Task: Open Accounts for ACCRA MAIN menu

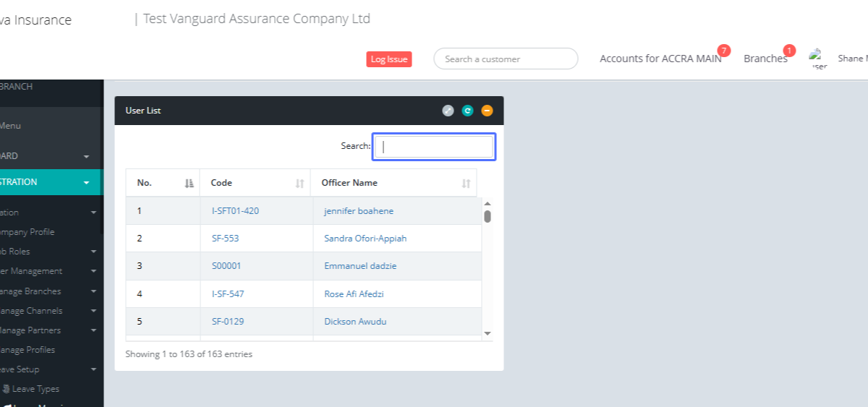Action: click(660, 59)
